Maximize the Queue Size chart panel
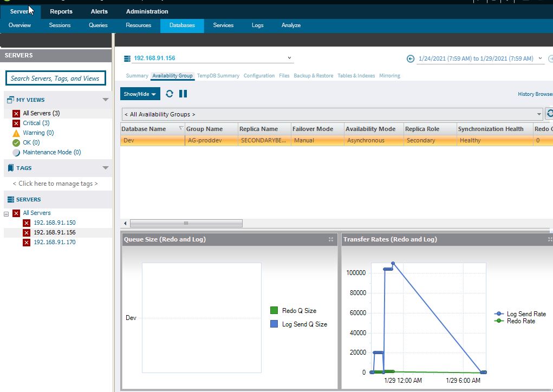The height and width of the screenshot is (392, 553). (x=331, y=239)
